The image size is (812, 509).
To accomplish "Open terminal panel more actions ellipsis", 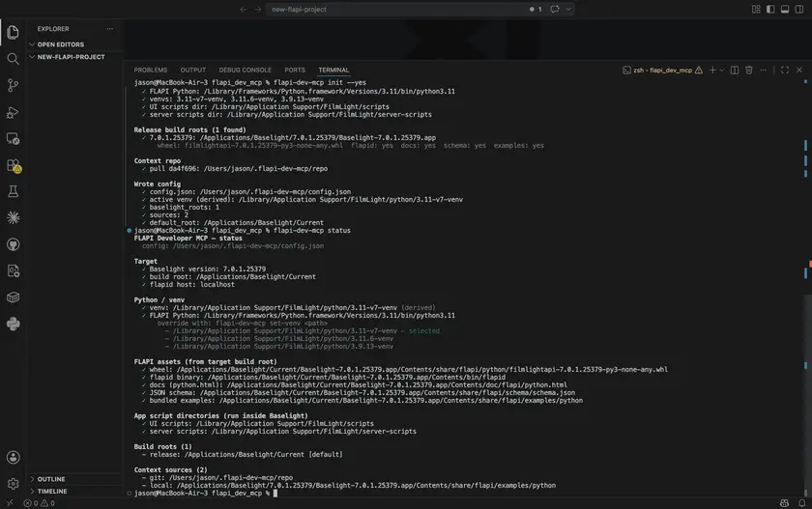I will (x=764, y=71).
